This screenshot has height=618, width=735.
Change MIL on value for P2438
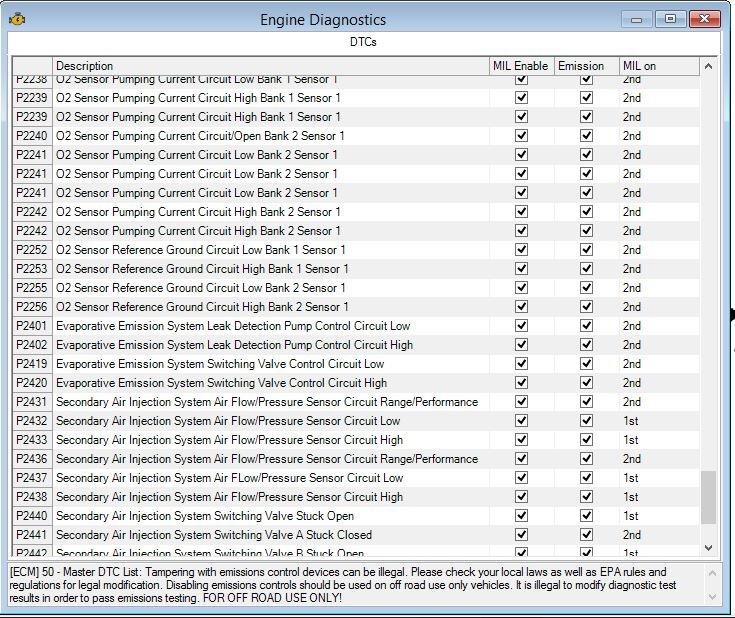pyautogui.click(x=659, y=497)
